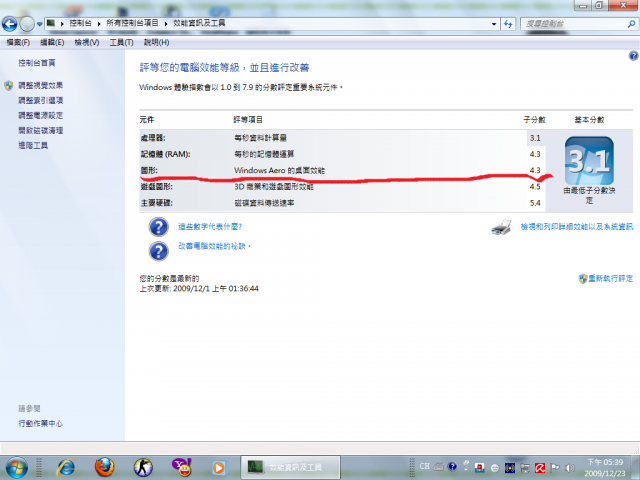The image size is (640, 480).
Task: Select the 記憶體 (RAM) row label
Action: point(165,154)
